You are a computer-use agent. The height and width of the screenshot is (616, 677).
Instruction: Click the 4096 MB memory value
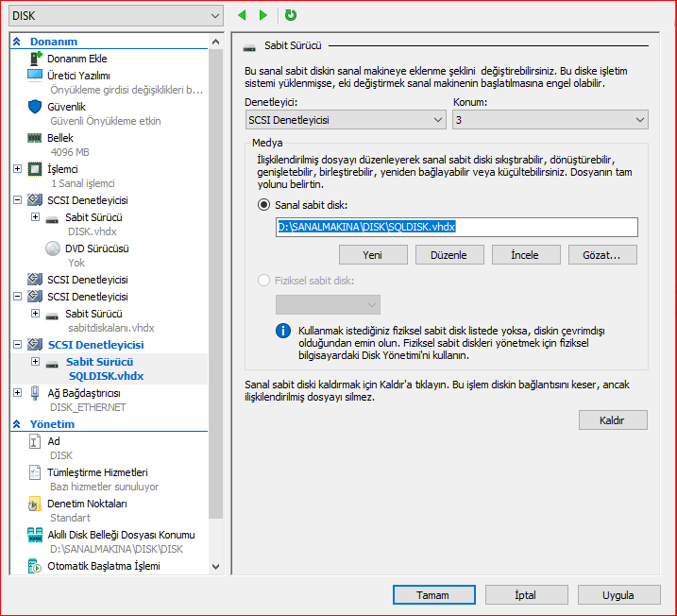point(70,152)
